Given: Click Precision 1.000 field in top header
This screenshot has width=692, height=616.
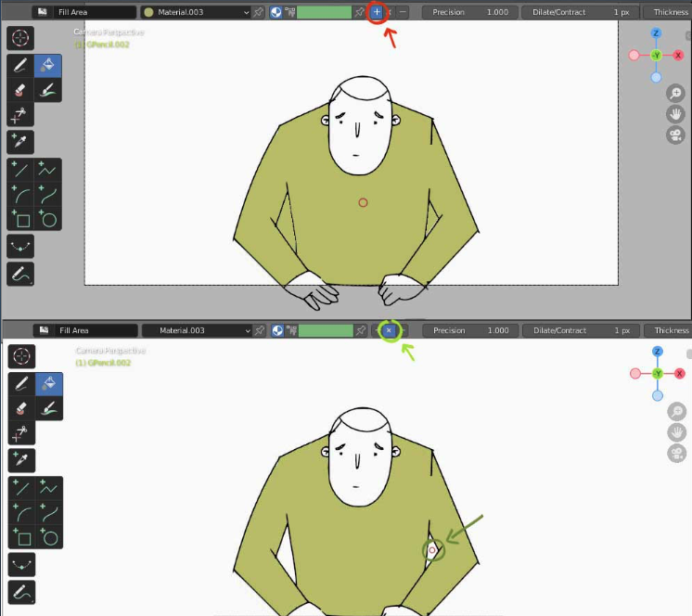Looking at the screenshot, I should coord(470,12).
